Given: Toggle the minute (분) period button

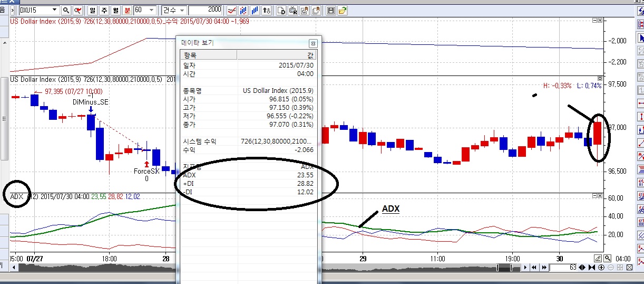Looking at the screenshot, I should [128, 10].
